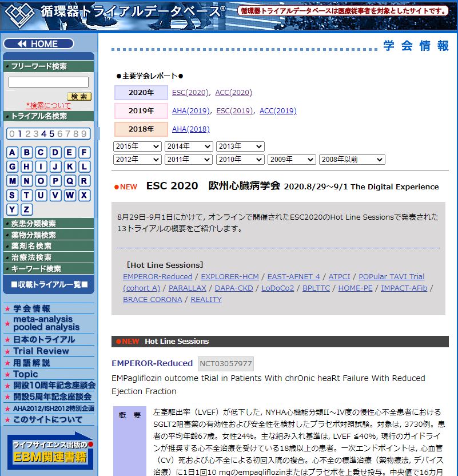458x476 pixels.
Task: Open the 2014年 dropdown
Action: [189, 146]
